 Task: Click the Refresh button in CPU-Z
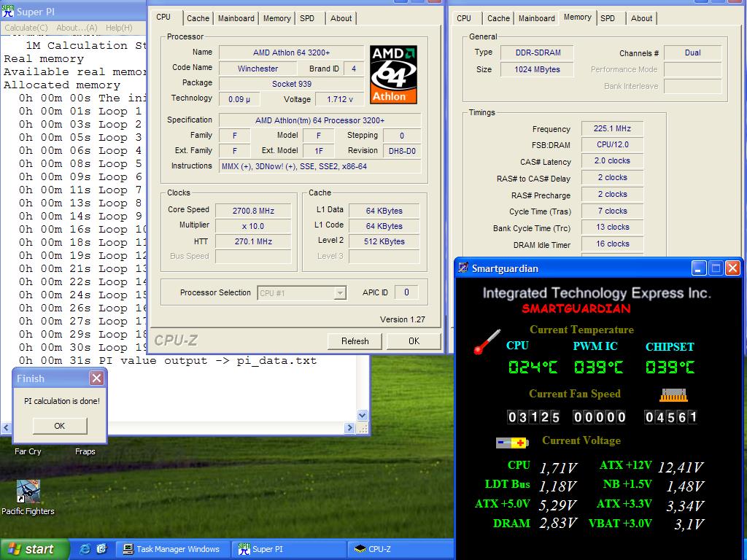click(x=355, y=341)
